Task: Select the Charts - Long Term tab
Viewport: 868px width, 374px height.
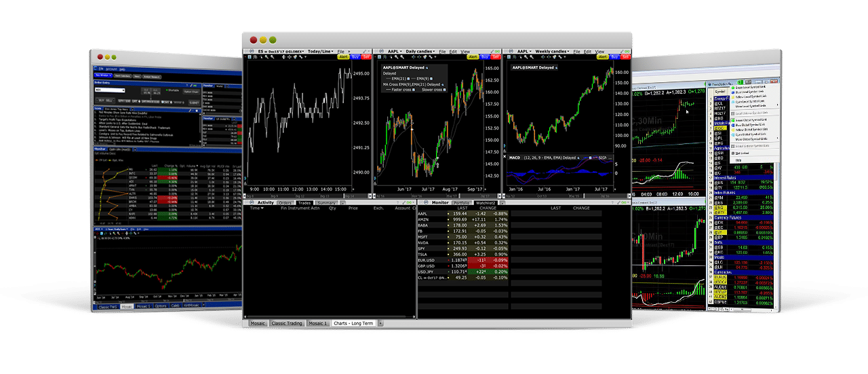Action: tap(353, 324)
